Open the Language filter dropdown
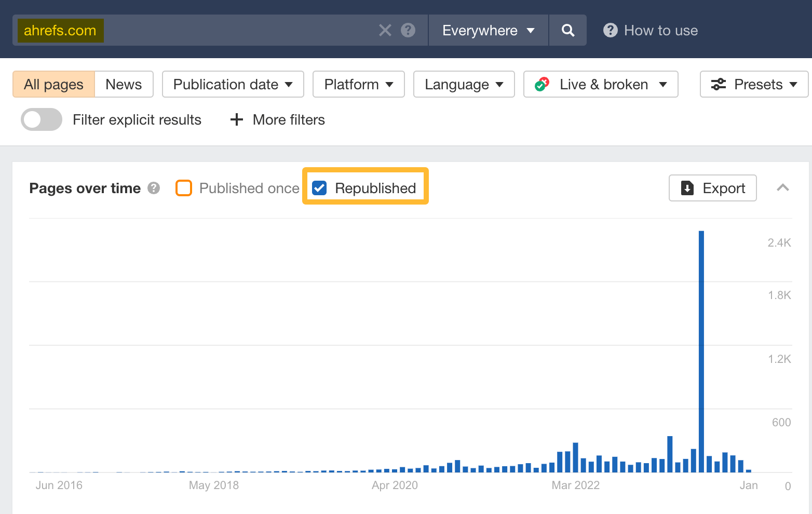 [463, 84]
